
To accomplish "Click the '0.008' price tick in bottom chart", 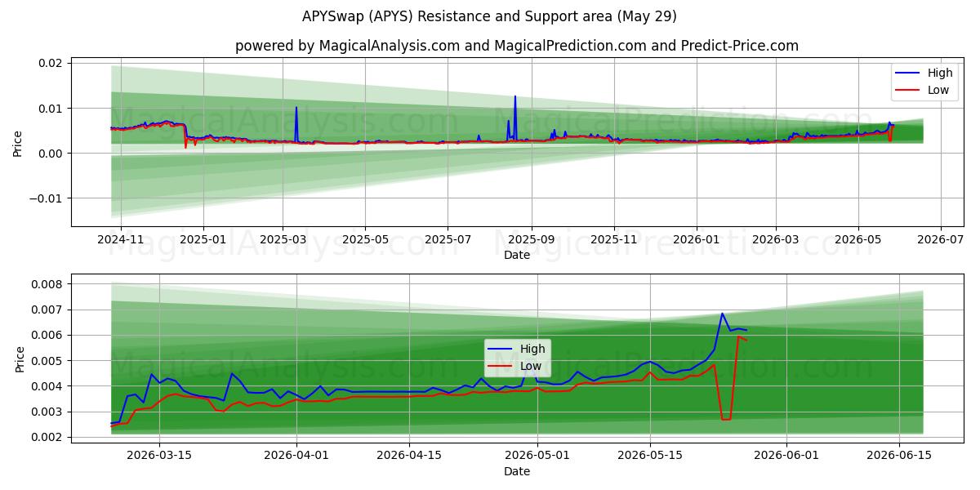I will coord(48,284).
